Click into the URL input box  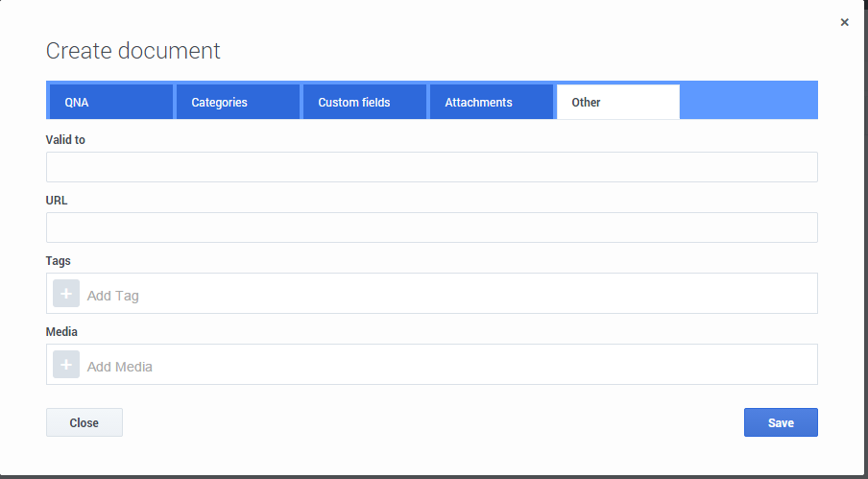pos(431,228)
